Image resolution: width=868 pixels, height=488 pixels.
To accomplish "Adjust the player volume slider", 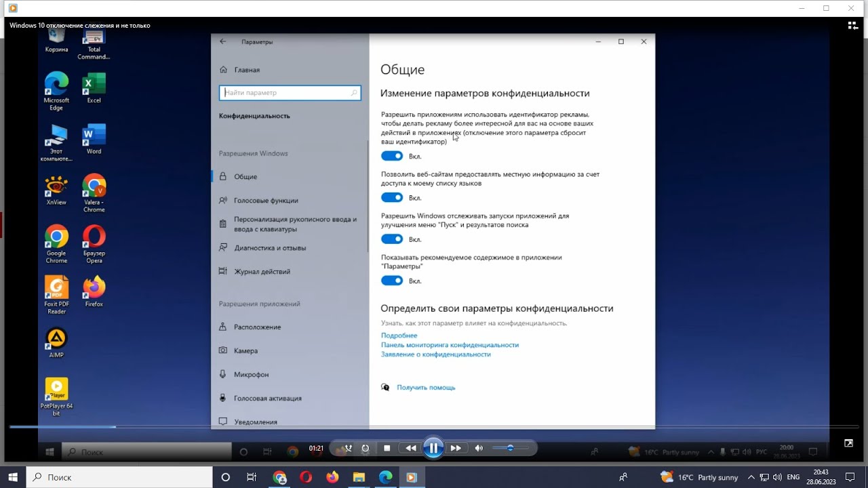I will click(511, 448).
